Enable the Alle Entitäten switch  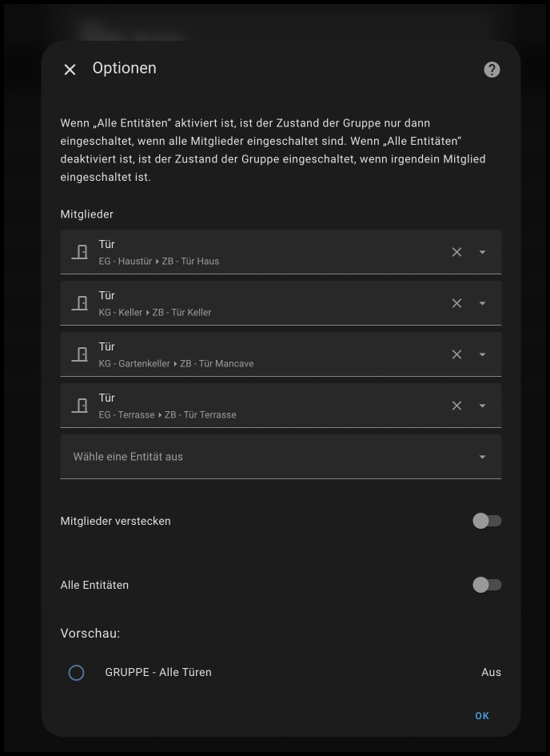click(x=486, y=585)
